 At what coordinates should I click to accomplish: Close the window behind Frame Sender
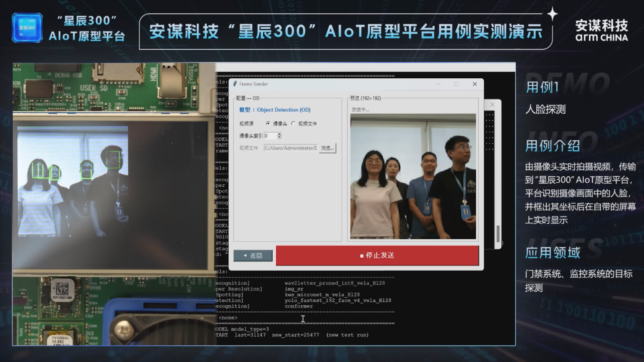492,105
